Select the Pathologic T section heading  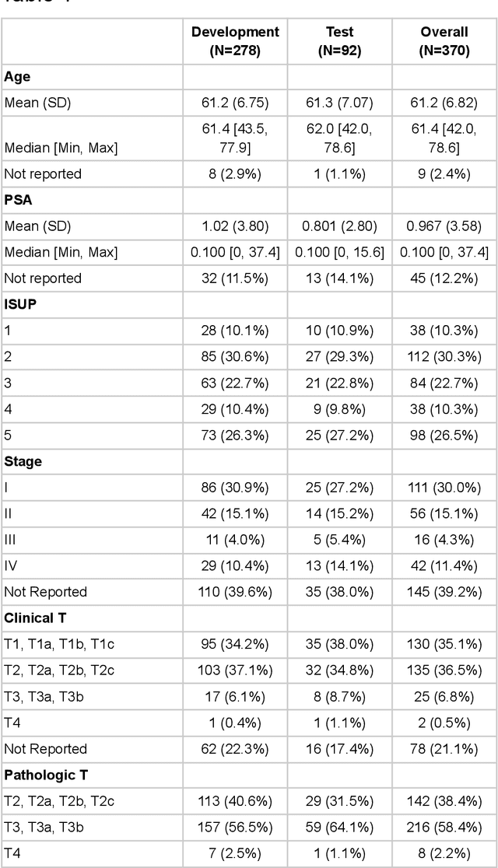pyautogui.click(x=43, y=775)
